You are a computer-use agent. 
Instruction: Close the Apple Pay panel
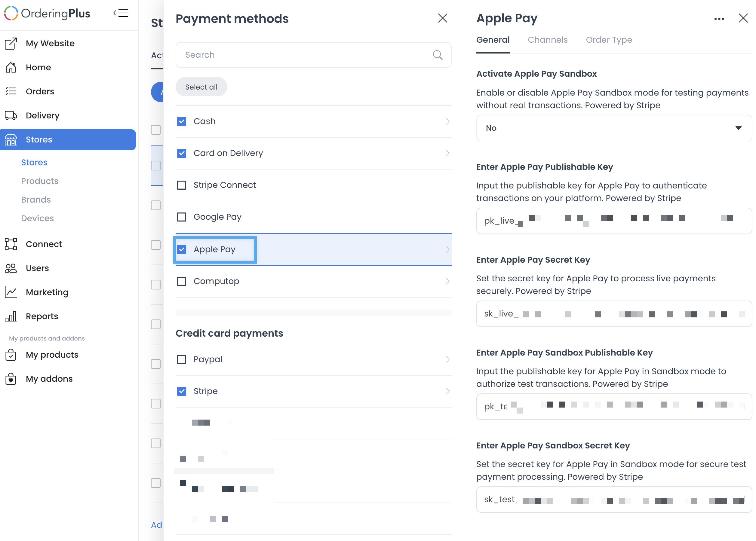coord(743,18)
